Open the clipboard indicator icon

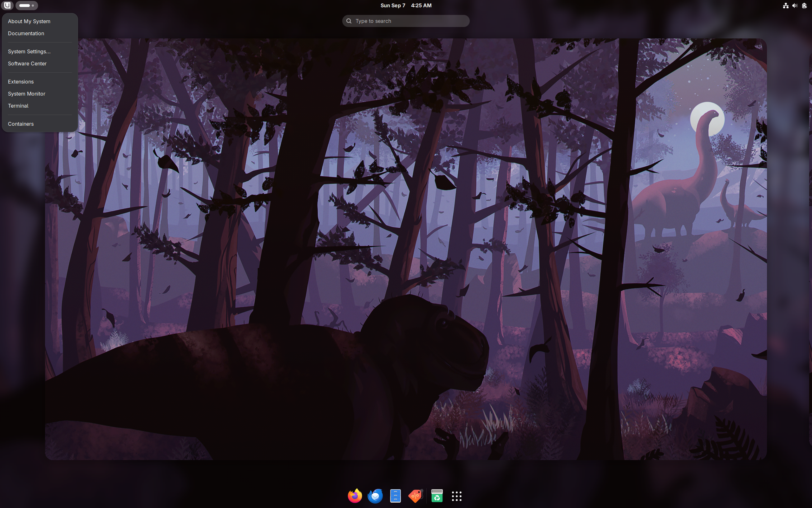tap(804, 5)
